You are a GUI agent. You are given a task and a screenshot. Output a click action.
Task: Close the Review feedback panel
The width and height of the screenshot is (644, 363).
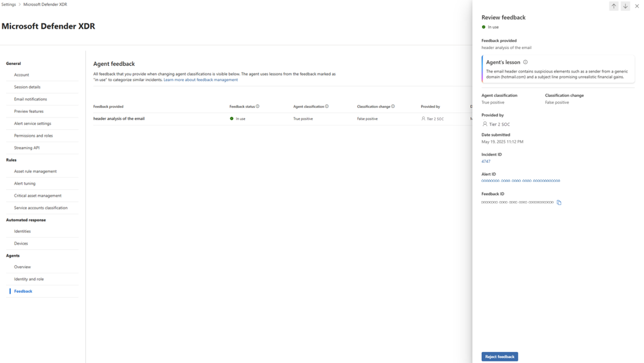pos(637,6)
